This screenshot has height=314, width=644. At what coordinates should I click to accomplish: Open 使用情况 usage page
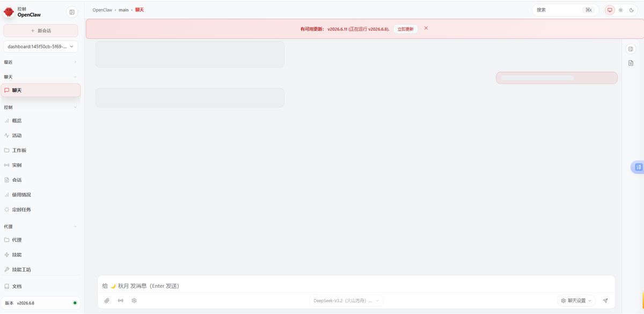(41, 195)
